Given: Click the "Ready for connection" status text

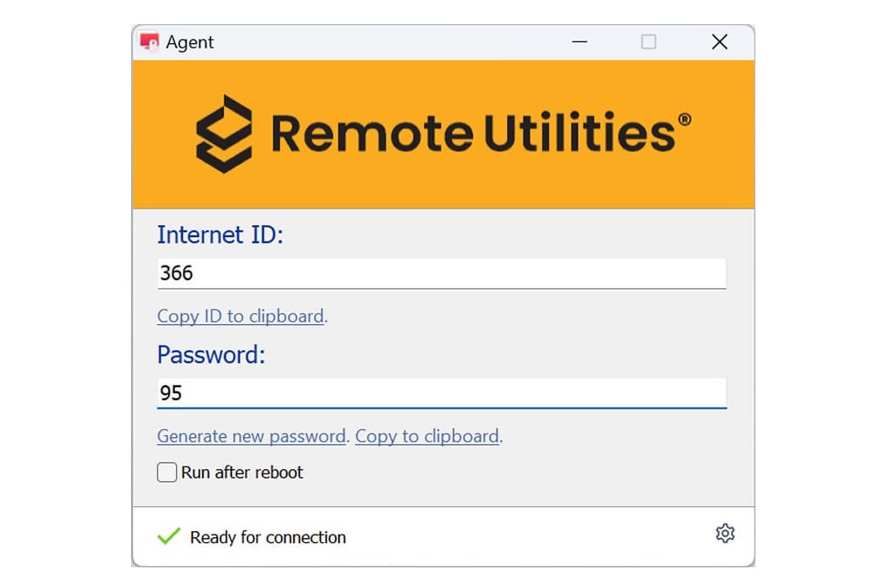Looking at the screenshot, I should click(x=268, y=537).
